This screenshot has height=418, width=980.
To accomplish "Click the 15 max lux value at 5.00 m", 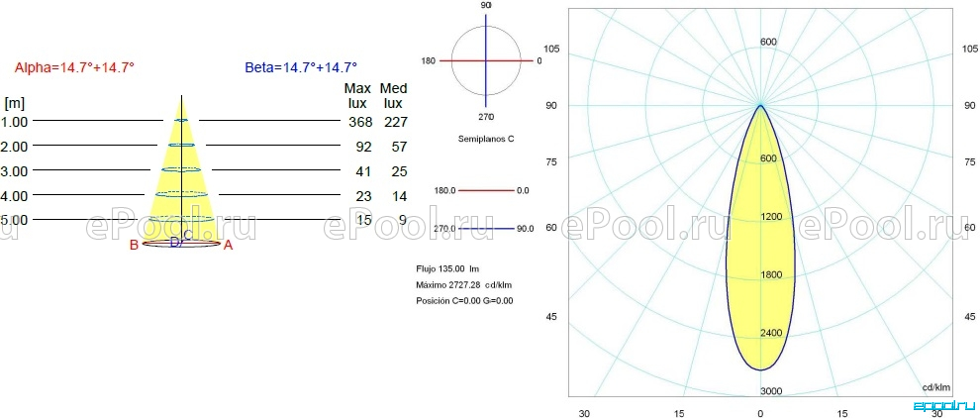I will point(363,220).
